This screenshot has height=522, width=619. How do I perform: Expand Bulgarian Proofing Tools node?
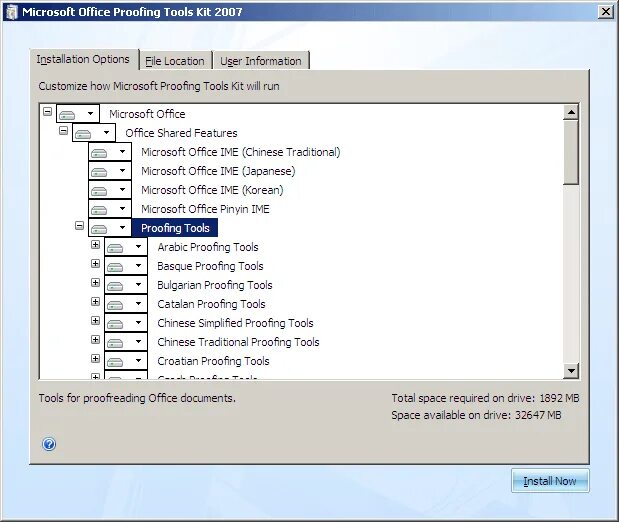95,282
